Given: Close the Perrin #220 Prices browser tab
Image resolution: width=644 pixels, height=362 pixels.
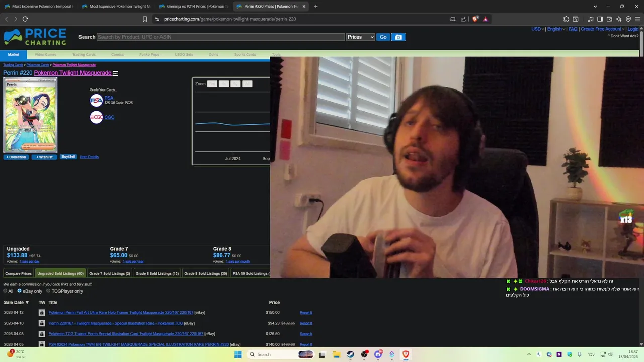Looking at the screenshot, I should pyautogui.click(x=304, y=6).
